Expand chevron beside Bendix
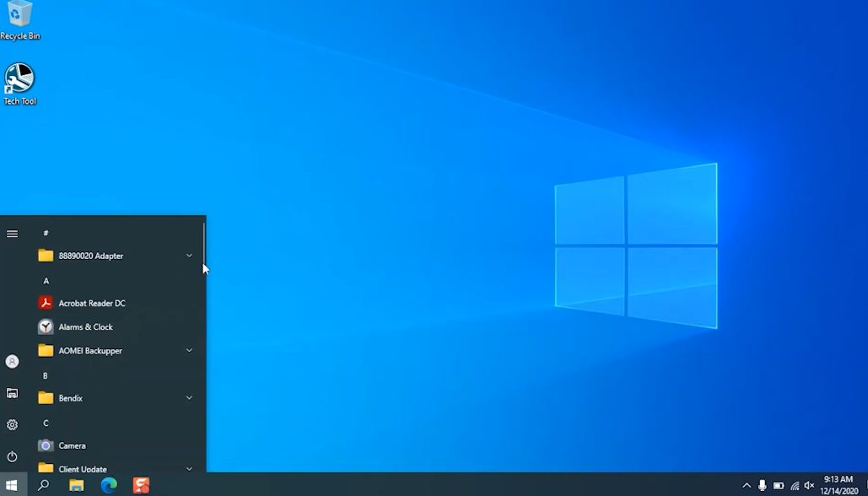 pyautogui.click(x=189, y=398)
